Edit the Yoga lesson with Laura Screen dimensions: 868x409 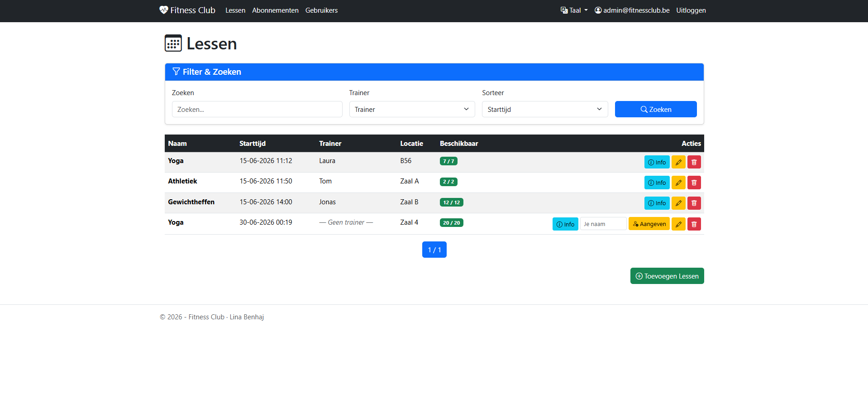[678, 162]
